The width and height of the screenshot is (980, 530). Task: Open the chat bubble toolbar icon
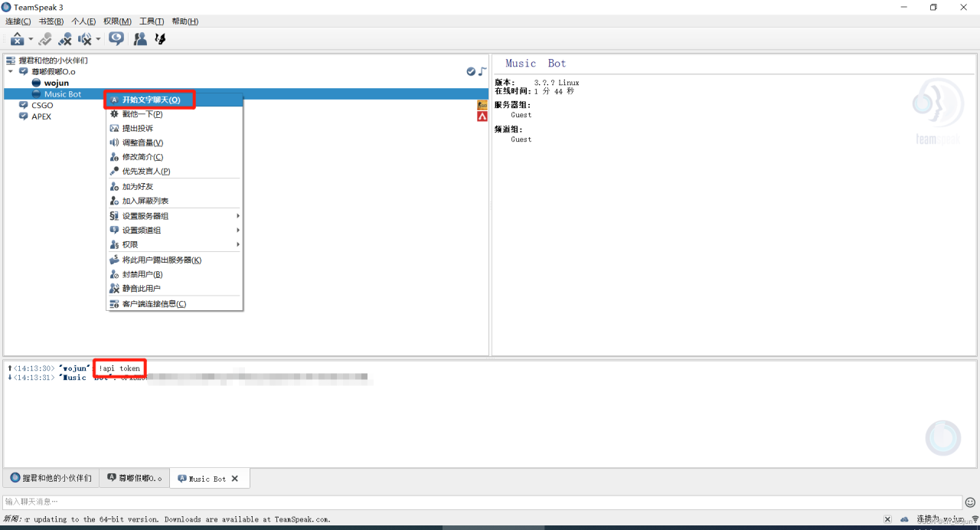pos(116,38)
